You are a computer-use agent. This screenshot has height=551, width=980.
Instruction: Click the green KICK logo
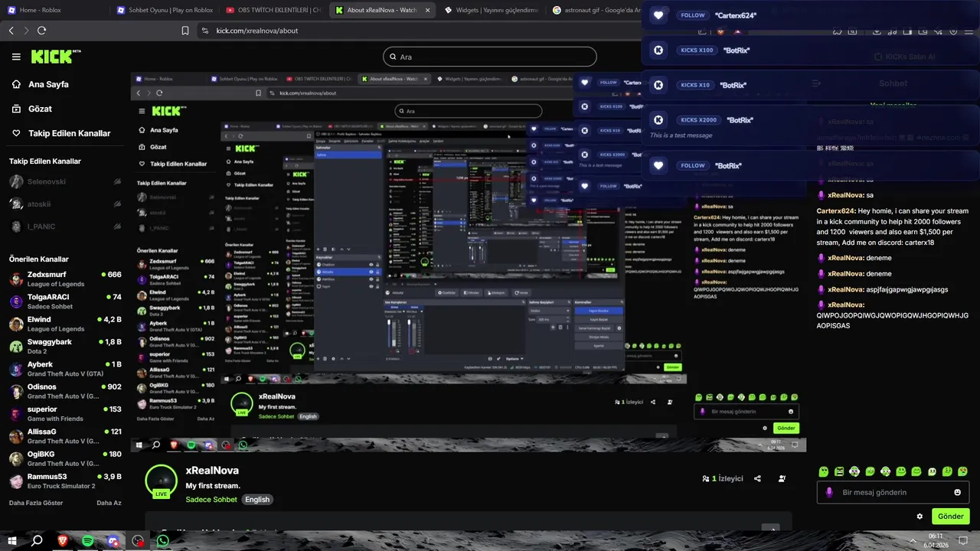55,57
